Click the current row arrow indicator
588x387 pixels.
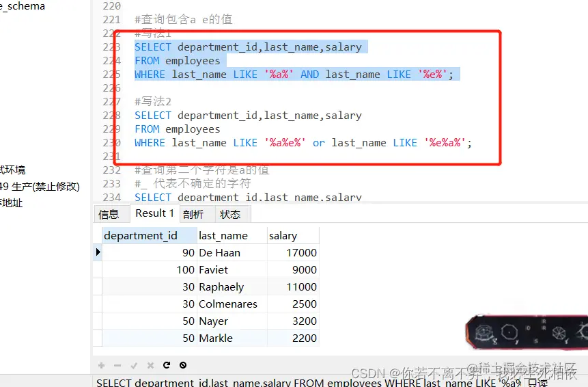[98, 252]
